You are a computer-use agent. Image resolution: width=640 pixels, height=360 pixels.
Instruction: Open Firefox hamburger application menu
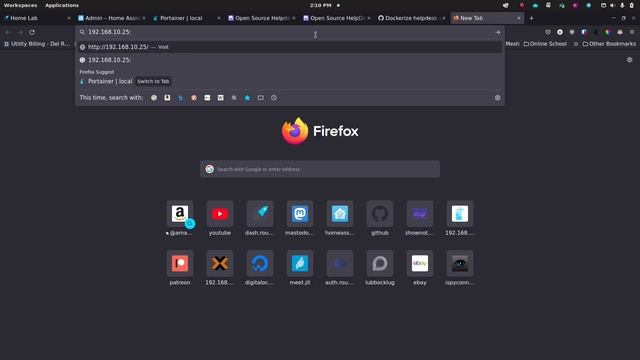tap(631, 32)
